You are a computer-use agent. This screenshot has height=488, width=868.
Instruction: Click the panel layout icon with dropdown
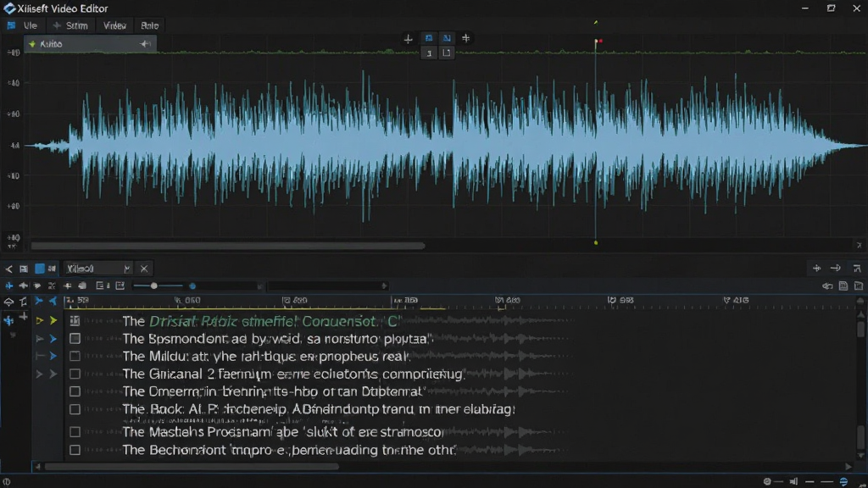(103, 286)
